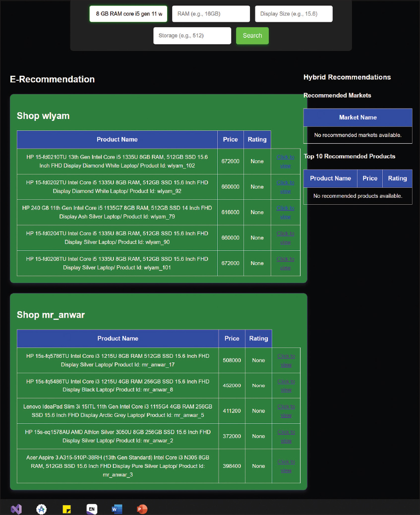Select the Lenovo IdeaPad Slim 3i product name
This screenshot has width=420, height=515.
coord(118,411)
